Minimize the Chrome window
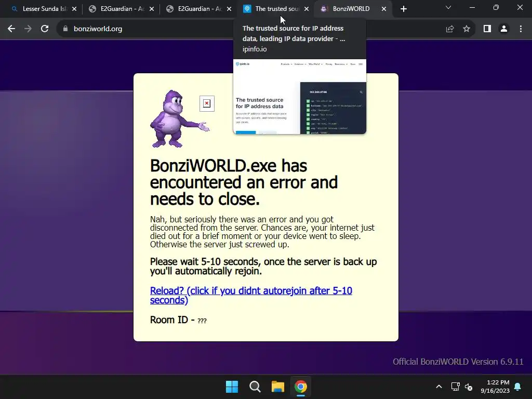This screenshot has width=532, height=399. coord(472,7)
